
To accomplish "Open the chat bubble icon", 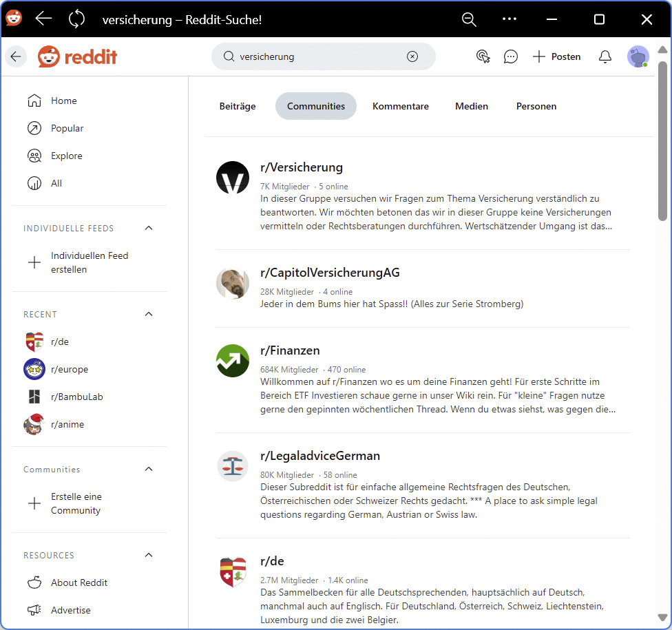I will [510, 56].
